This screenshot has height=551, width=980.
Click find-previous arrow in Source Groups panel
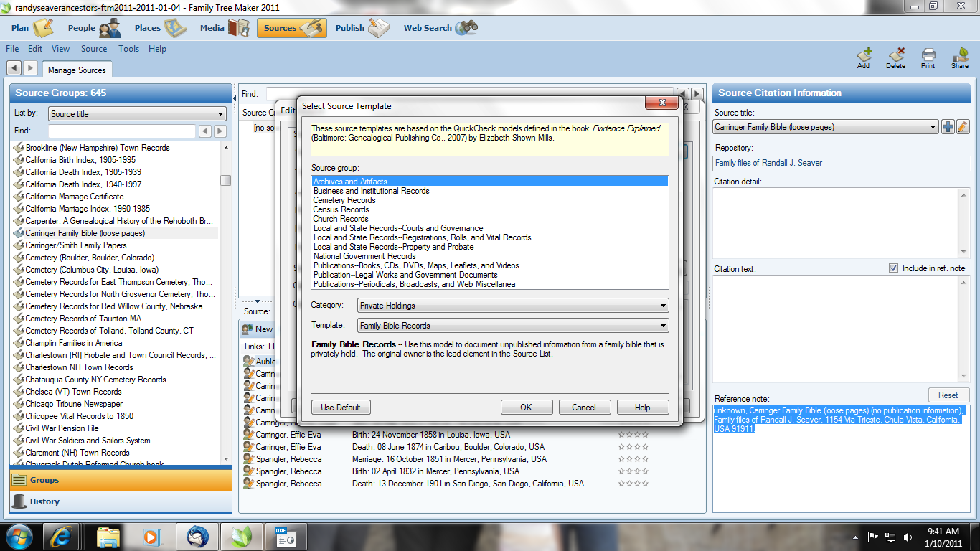[x=205, y=131]
